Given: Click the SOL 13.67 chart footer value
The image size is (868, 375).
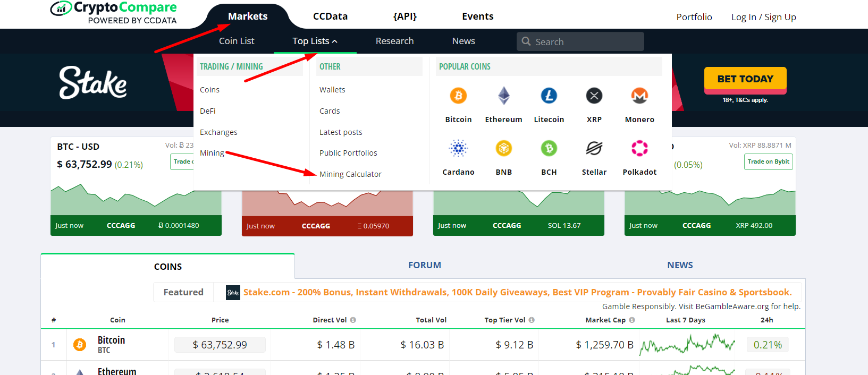Looking at the screenshot, I should coord(564,225).
